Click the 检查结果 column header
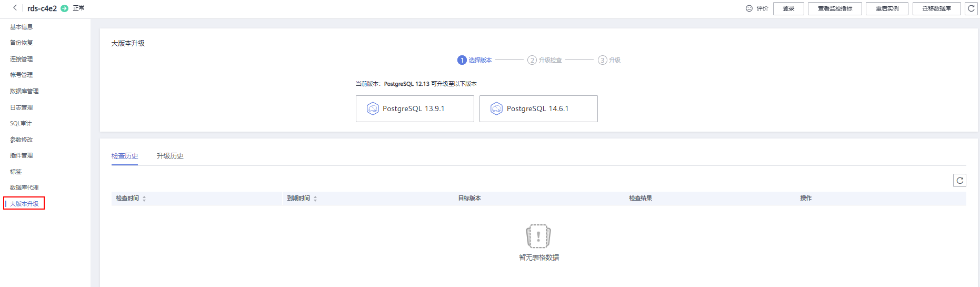 coord(641,199)
